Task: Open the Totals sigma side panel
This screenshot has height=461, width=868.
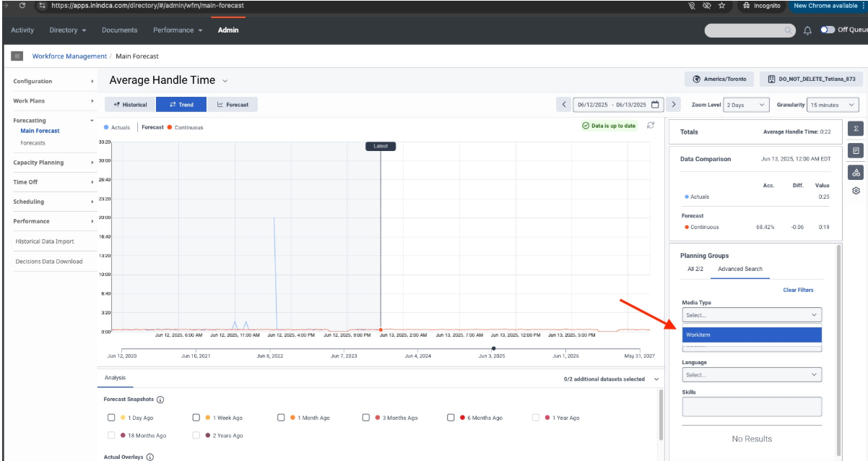Action: 856,129
